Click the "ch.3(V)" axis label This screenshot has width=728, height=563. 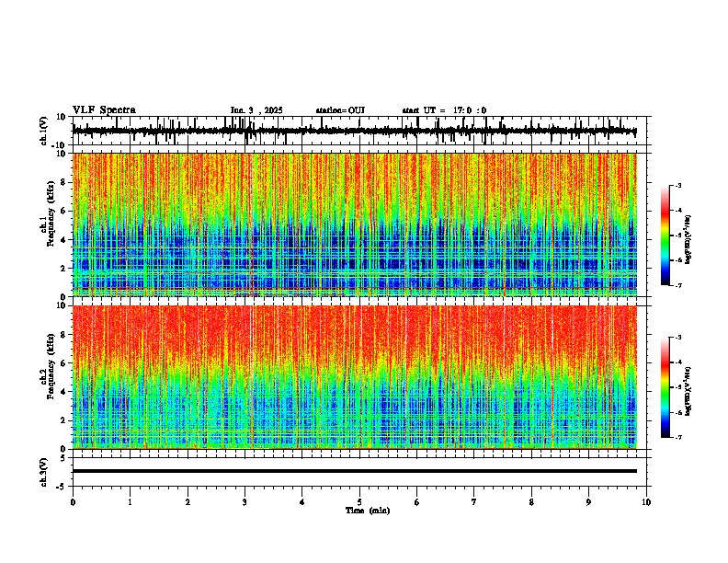tap(44, 472)
